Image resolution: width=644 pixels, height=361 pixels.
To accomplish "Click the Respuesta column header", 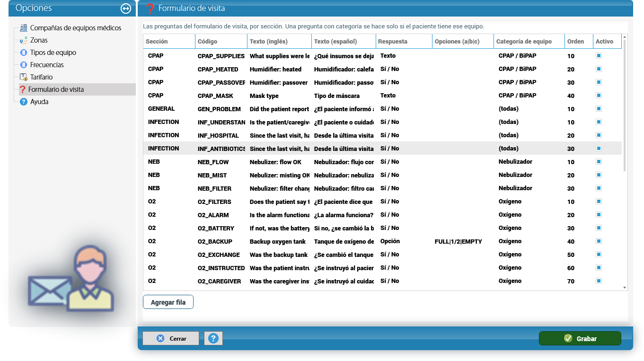I will 404,41.
